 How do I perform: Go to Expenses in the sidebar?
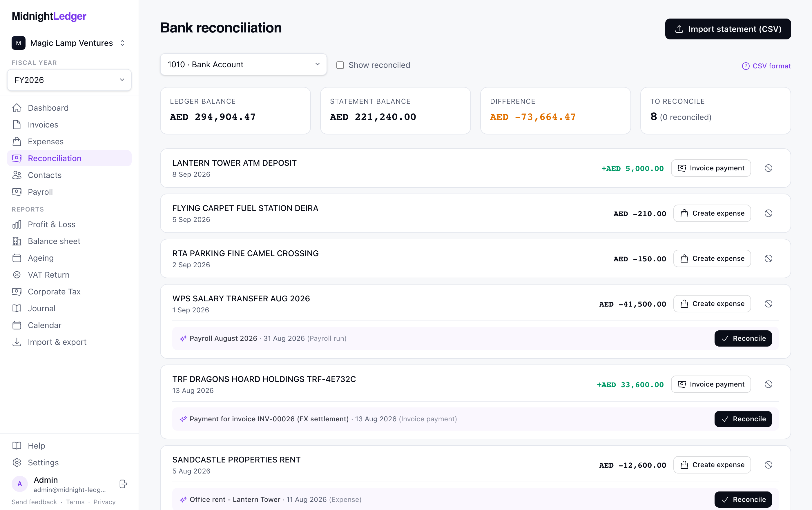pos(69,141)
